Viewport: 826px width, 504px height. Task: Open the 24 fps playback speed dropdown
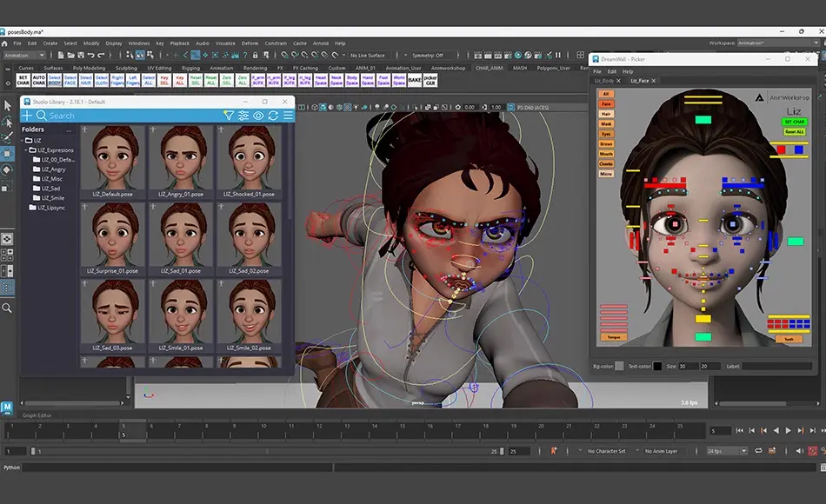[744, 450]
